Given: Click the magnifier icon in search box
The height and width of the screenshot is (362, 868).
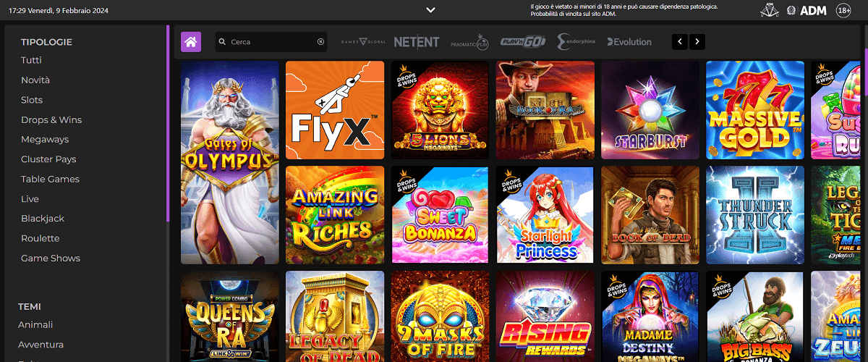Looking at the screenshot, I should pyautogui.click(x=223, y=42).
